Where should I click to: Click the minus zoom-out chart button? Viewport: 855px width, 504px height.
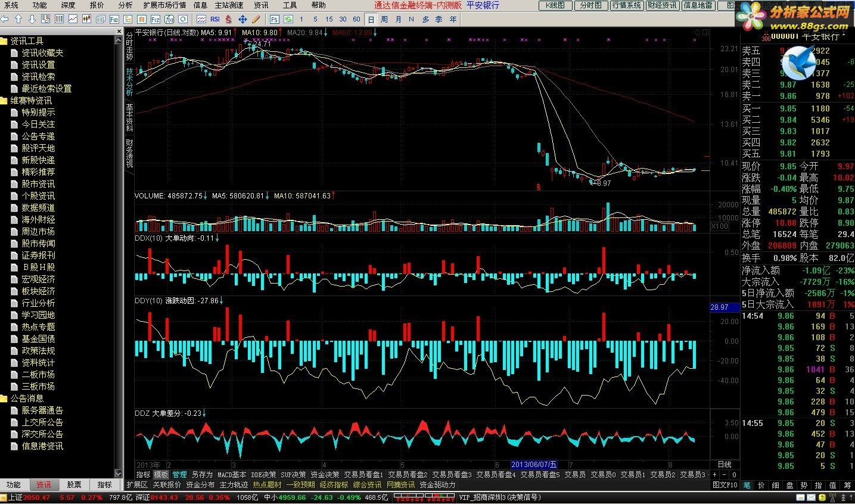point(724,475)
